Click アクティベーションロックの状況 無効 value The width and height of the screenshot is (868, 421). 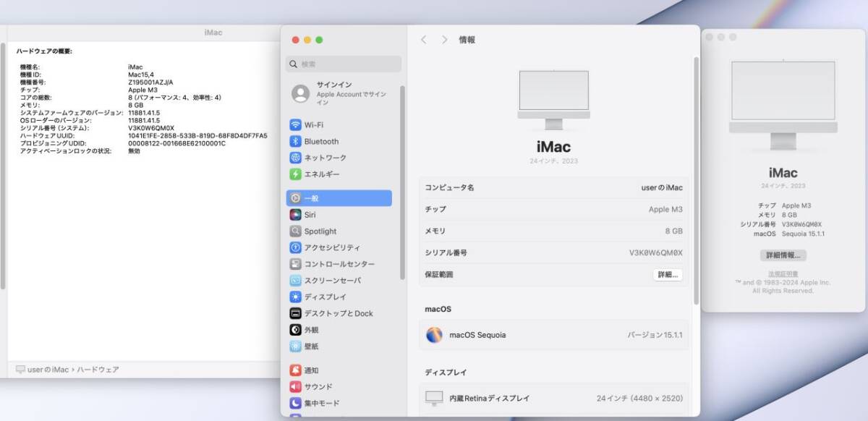click(134, 150)
